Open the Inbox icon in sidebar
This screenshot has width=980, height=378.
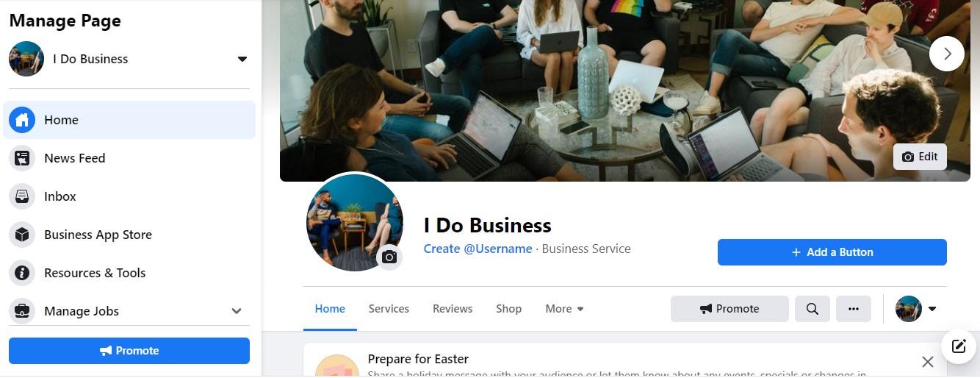pyautogui.click(x=22, y=196)
